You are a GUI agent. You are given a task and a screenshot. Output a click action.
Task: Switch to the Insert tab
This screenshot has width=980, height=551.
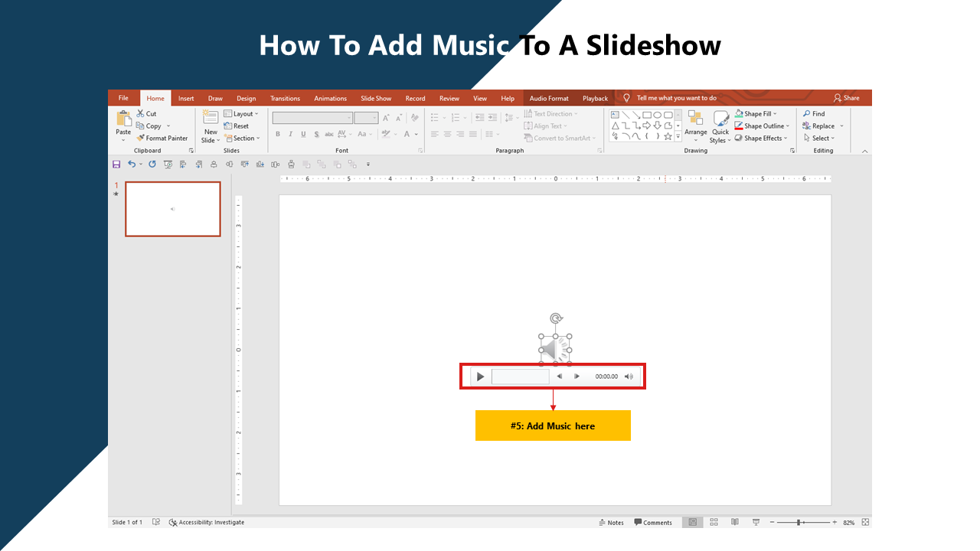pos(186,98)
